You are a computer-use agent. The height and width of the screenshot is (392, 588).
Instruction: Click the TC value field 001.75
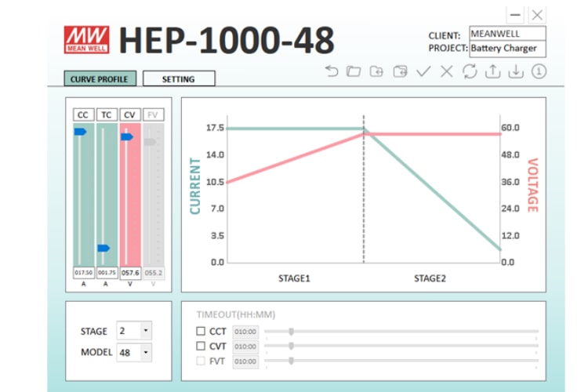(x=107, y=273)
